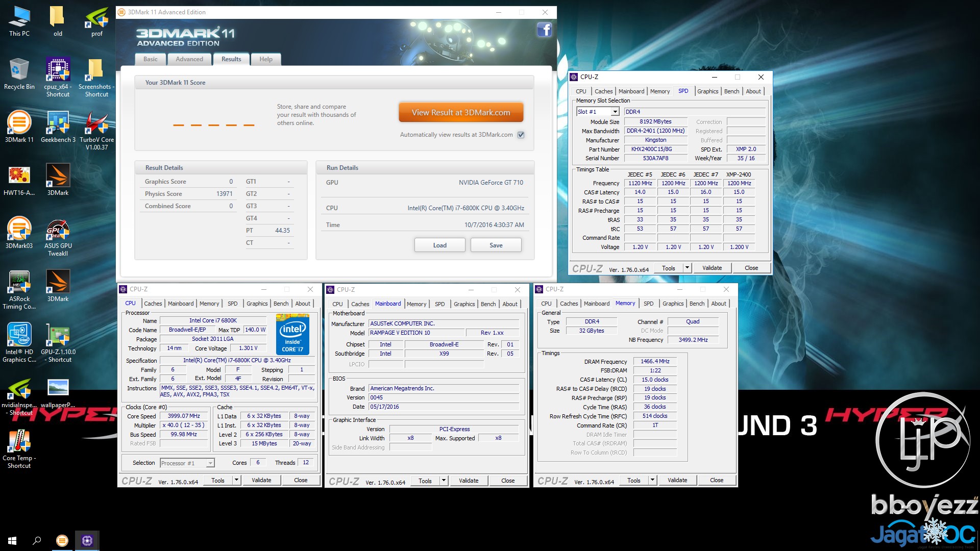Viewport: 980px width, 551px height.
Task: Select Bench tab in Memory CPU-Z window
Action: click(x=697, y=304)
